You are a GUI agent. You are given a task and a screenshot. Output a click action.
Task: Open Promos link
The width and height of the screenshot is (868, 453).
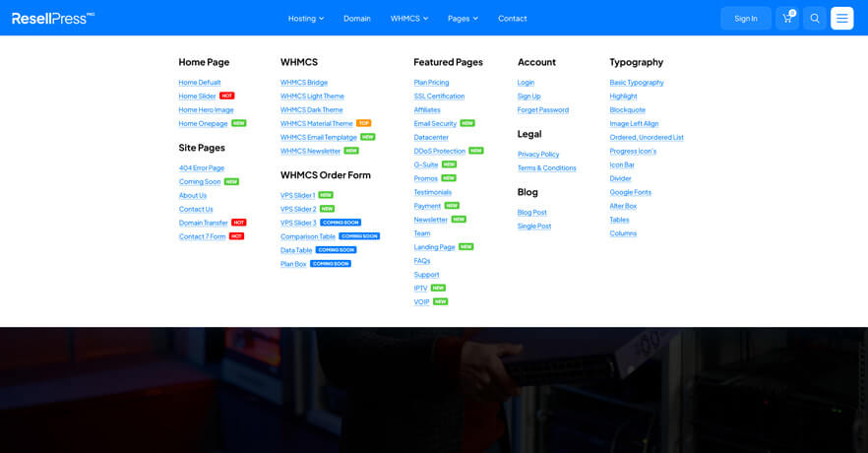pyautogui.click(x=426, y=179)
